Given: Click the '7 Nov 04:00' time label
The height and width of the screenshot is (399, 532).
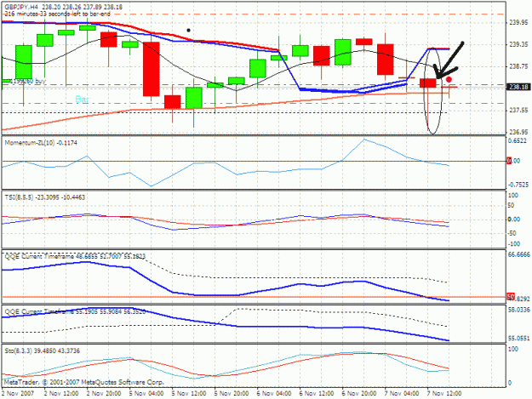Looking at the screenshot, I should click(x=402, y=393).
